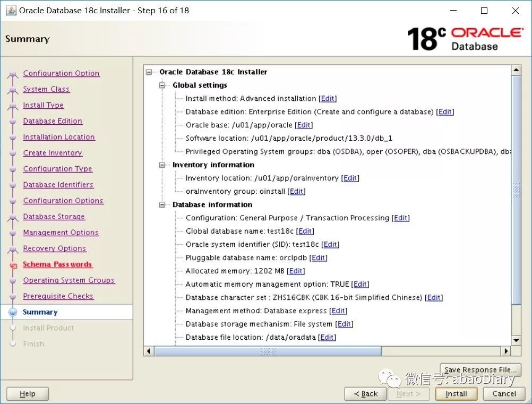Edit the Database file location

tap(327, 337)
